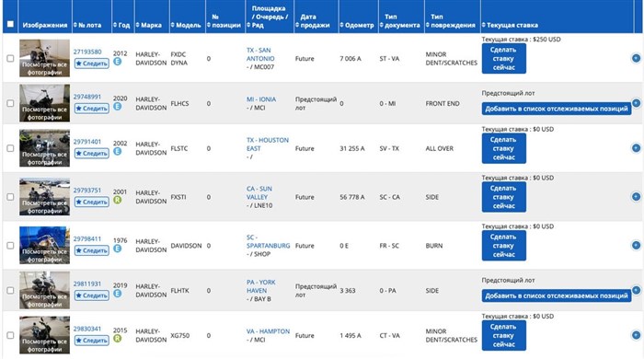The width and height of the screenshot is (644, 359).
Task: Place bid now on FXSTI lot
Action: (503, 197)
